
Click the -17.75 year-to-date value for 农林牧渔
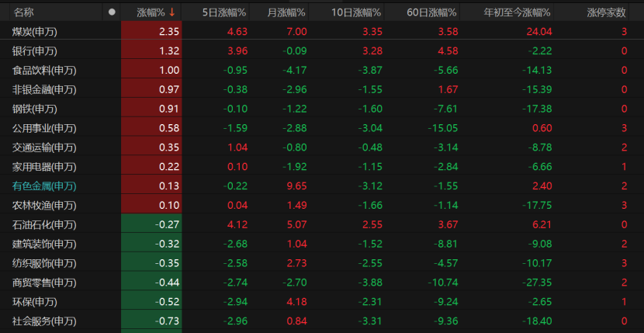point(537,206)
